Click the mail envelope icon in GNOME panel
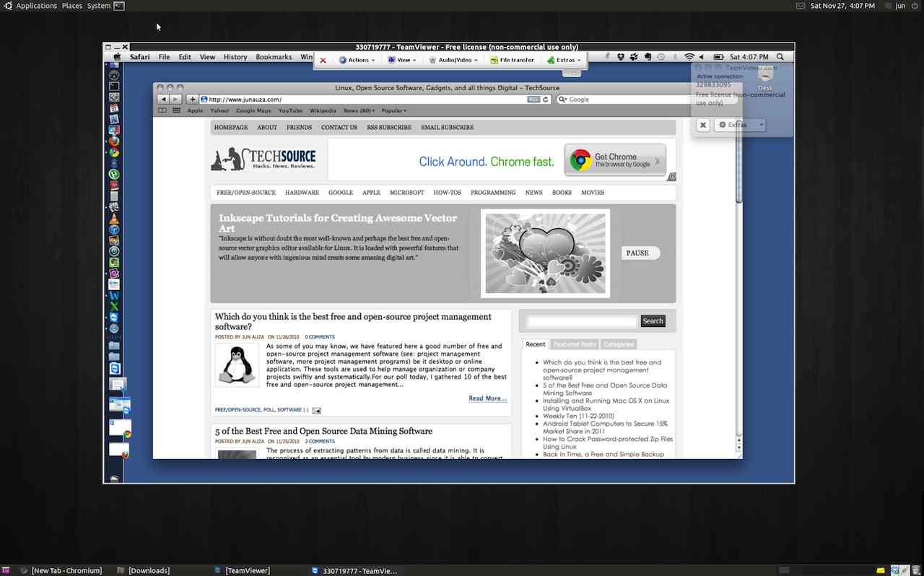 pyautogui.click(x=801, y=6)
